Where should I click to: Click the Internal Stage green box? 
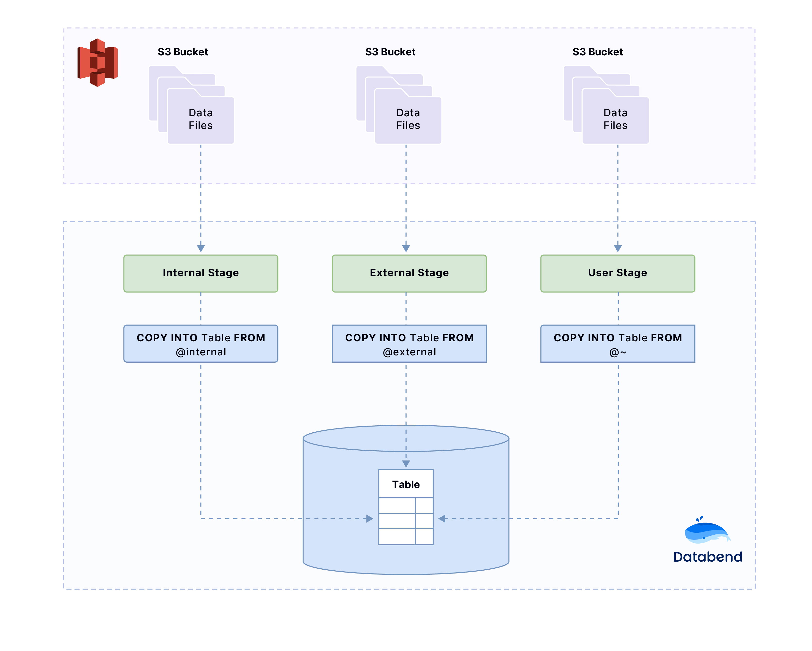tap(201, 273)
